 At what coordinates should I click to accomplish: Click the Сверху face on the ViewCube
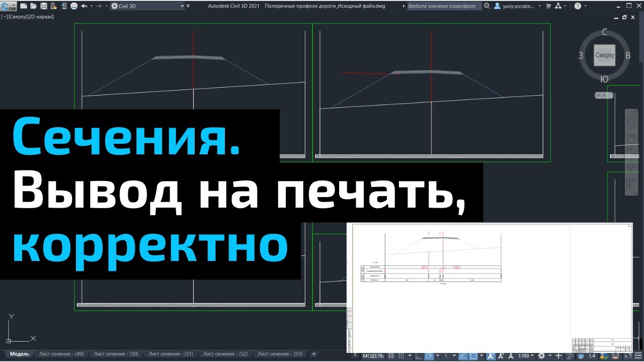[604, 55]
